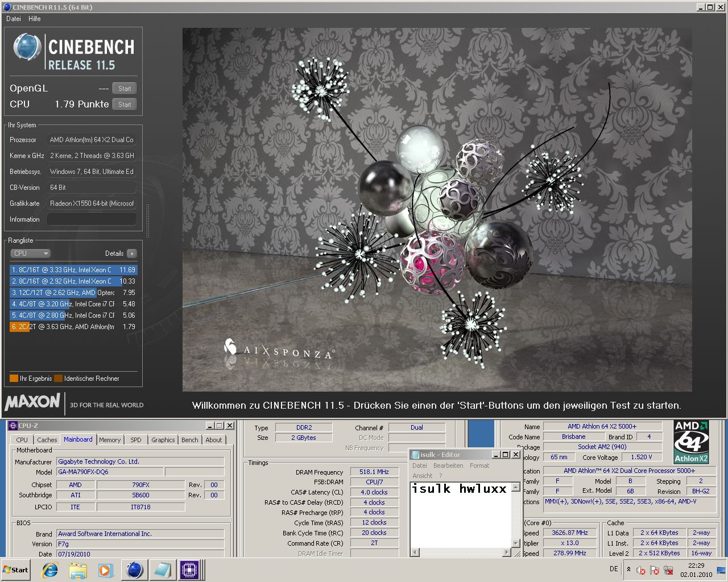
Task: Click the disconnected network tray icon
Action: pyautogui.click(x=668, y=570)
